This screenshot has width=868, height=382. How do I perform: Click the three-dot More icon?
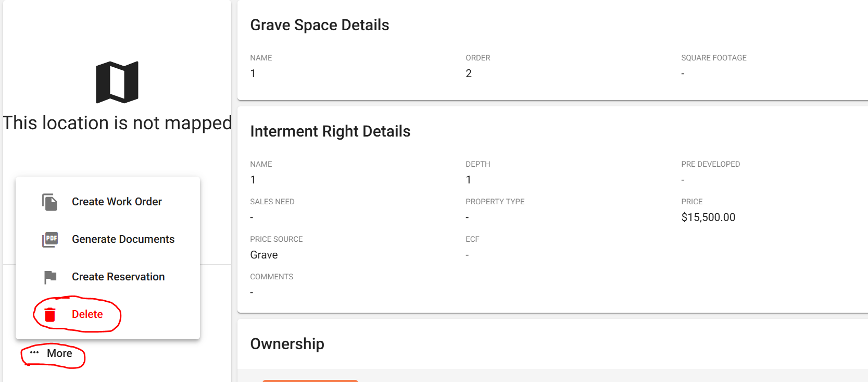[34, 353]
